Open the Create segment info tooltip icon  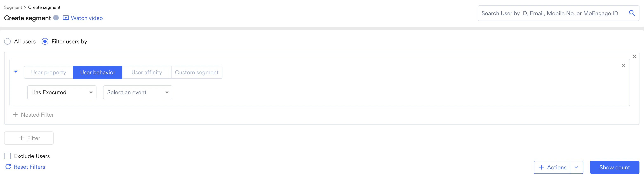click(x=56, y=18)
